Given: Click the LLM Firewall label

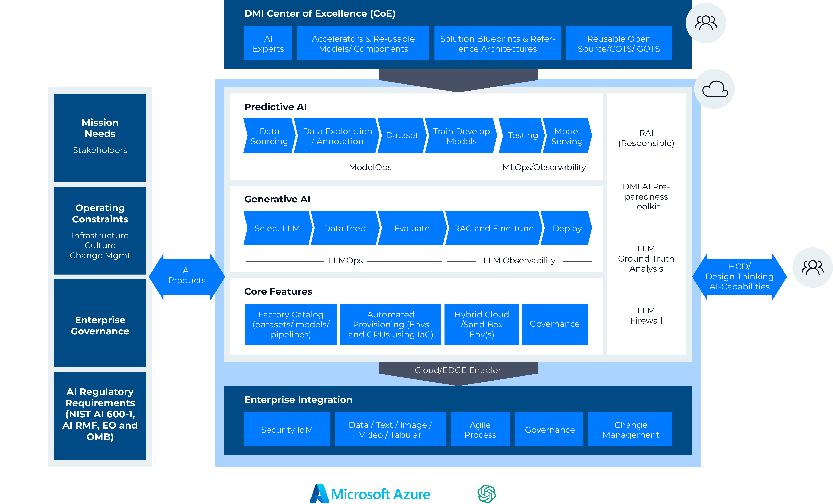Looking at the screenshot, I should (x=646, y=316).
